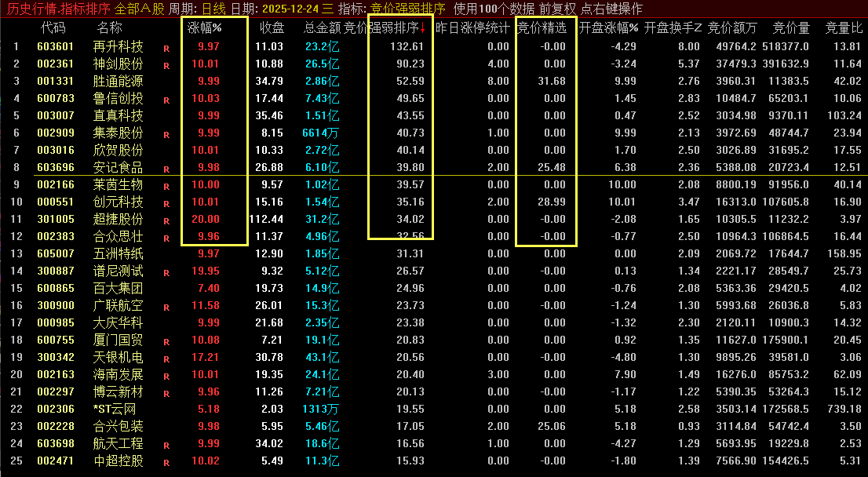Viewport: 868px width, 477px height.
Task: Click the R marker beside 广联航空
Action: pyautogui.click(x=166, y=307)
